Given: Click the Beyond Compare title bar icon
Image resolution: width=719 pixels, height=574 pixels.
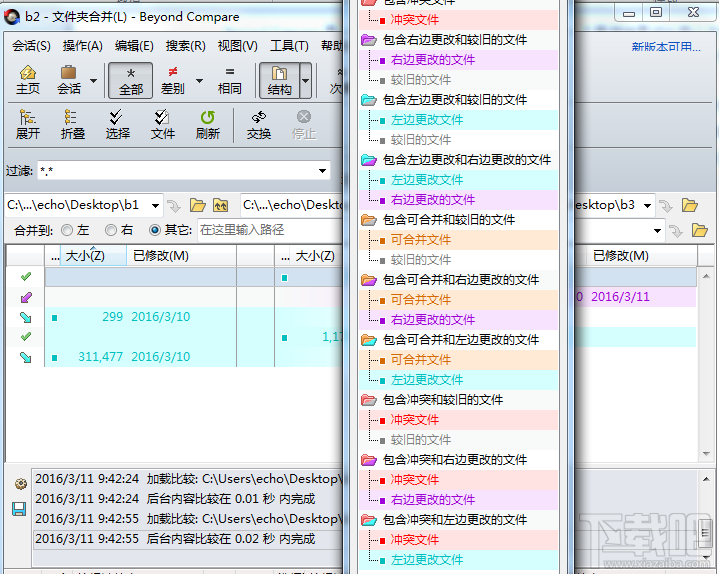Looking at the screenshot, I should (x=12, y=17).
